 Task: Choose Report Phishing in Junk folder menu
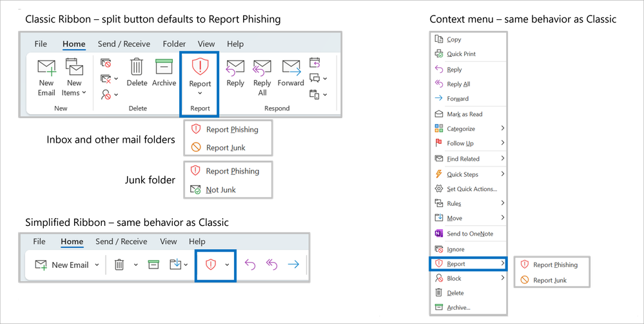228,171
